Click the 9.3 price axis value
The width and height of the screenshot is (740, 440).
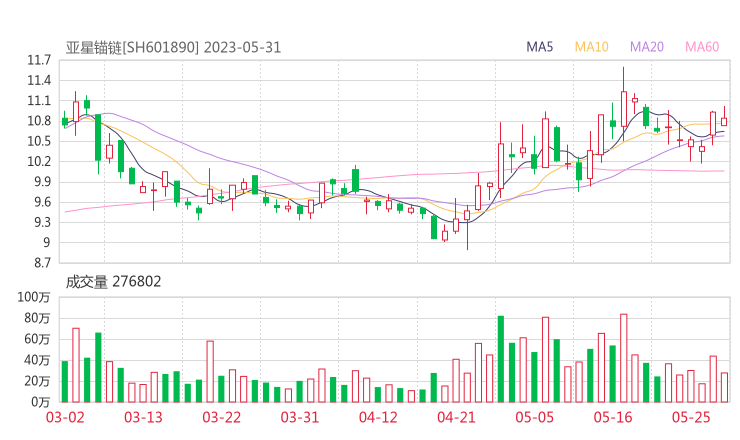(41, 222)
